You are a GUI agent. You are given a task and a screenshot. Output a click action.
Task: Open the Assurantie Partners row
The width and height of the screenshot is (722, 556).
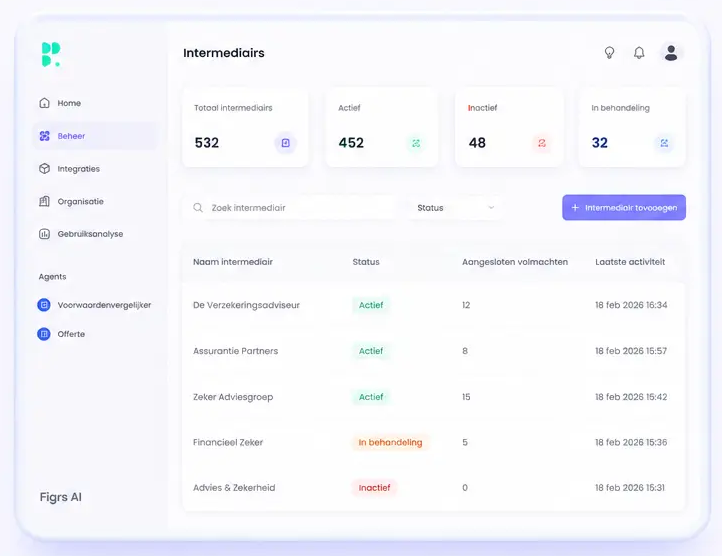[x=433, y=351]
